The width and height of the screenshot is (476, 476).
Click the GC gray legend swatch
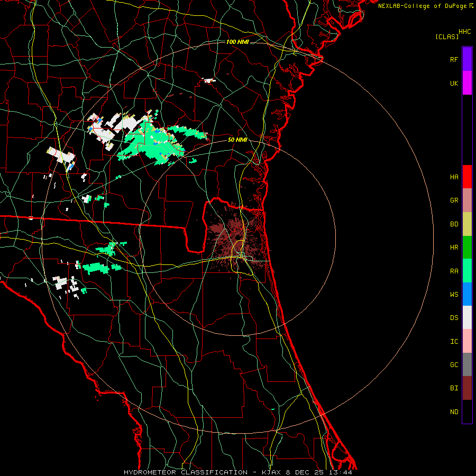(x=467, y=364)
